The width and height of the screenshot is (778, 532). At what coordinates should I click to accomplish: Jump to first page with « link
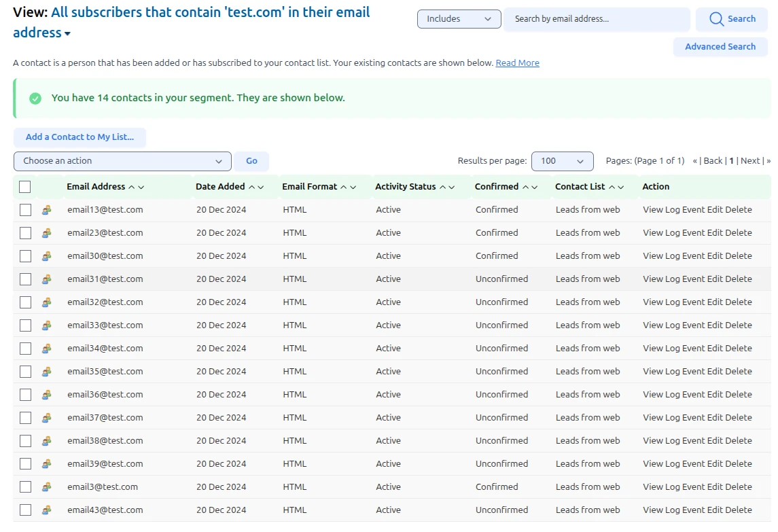pyautogui.click(x=695, y=161)
